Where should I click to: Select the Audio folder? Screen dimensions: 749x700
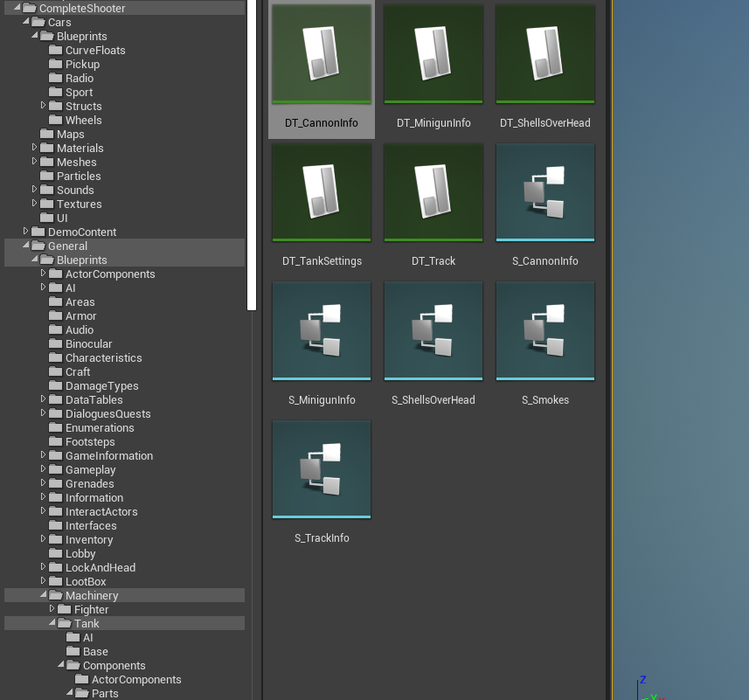pyautogui.click(x=71, y=330)
